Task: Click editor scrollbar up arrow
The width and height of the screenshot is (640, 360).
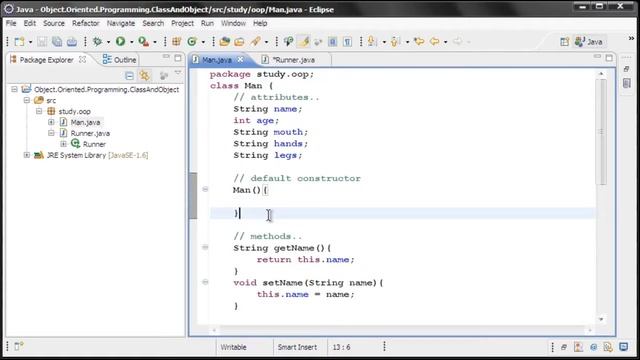Action: [601, 74]
